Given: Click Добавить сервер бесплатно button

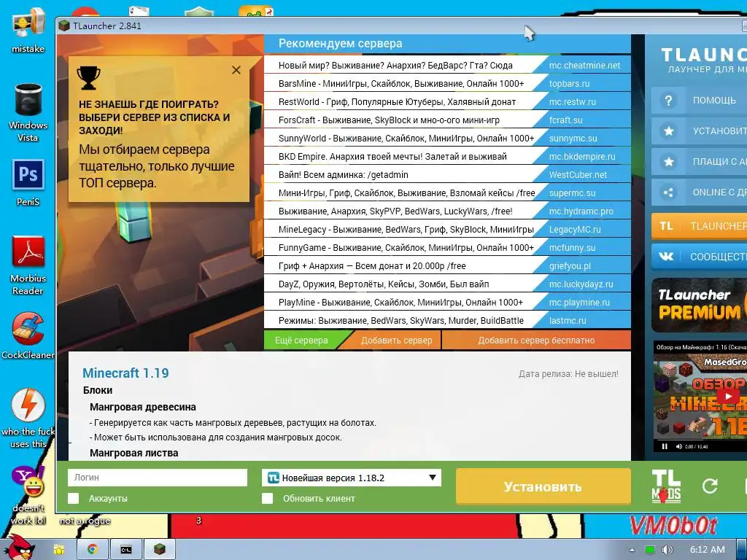Looking at the screenshot, I should click(536, 341).
